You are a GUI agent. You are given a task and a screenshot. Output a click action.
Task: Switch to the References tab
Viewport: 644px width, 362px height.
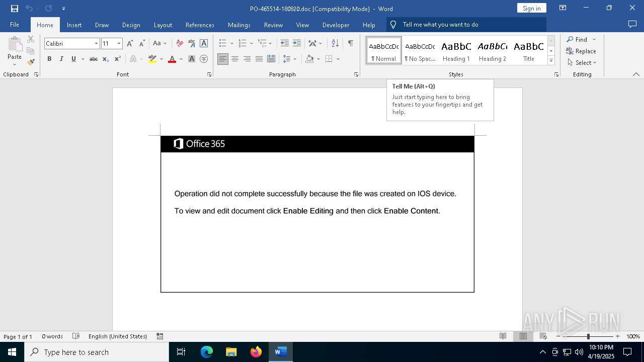coord(200,25)
